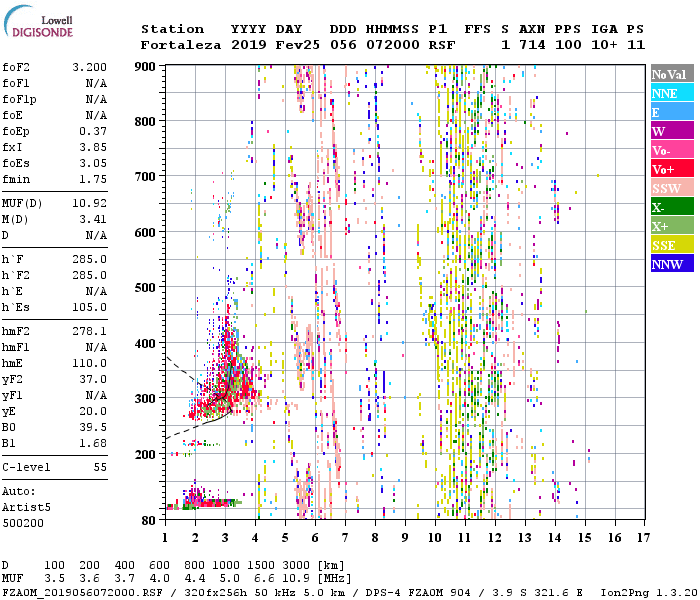Click the fmin value 1.75
Image resolution: width=700 pixels, height=600 pixels.
[93, 179]
